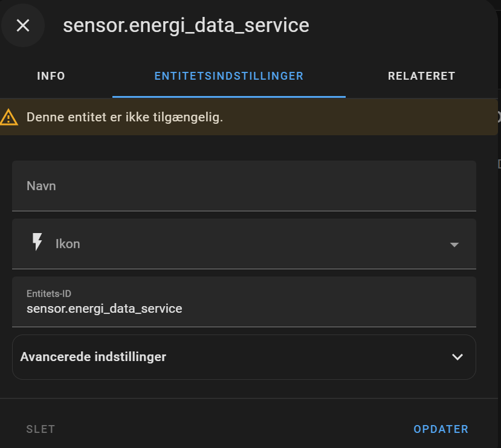Screen dimensions: 501x448
Task: Open the RELATERET tab
Action: point(421,76)
